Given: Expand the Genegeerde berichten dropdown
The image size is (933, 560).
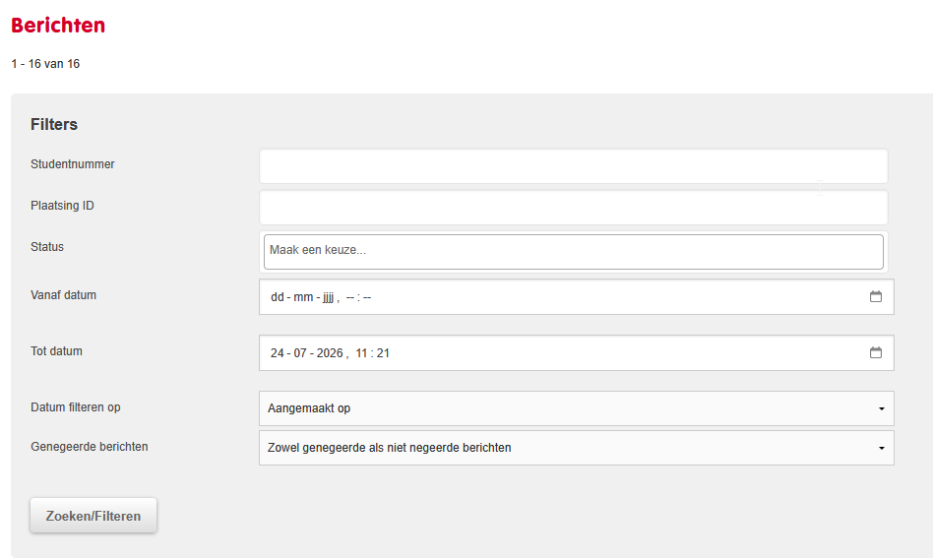Looking at the screenshot, I should (576, 448).
